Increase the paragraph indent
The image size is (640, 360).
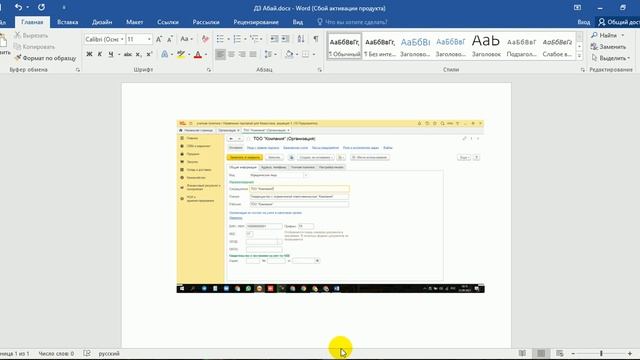[x=285, y=39]
